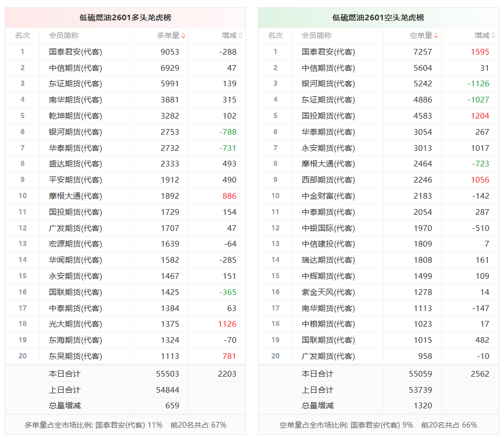Select 南华期货(代客) in long table
The width and height of the screenshot is (504, 438).
tap(75, 100)
